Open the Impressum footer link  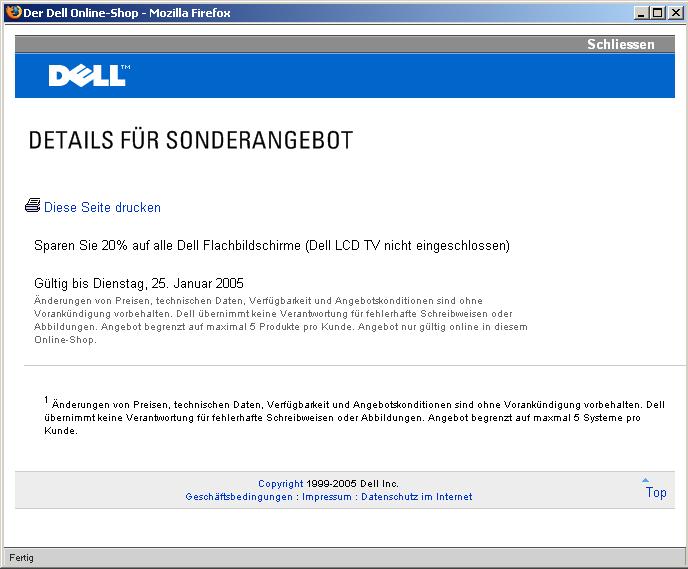tap(327, 497)
